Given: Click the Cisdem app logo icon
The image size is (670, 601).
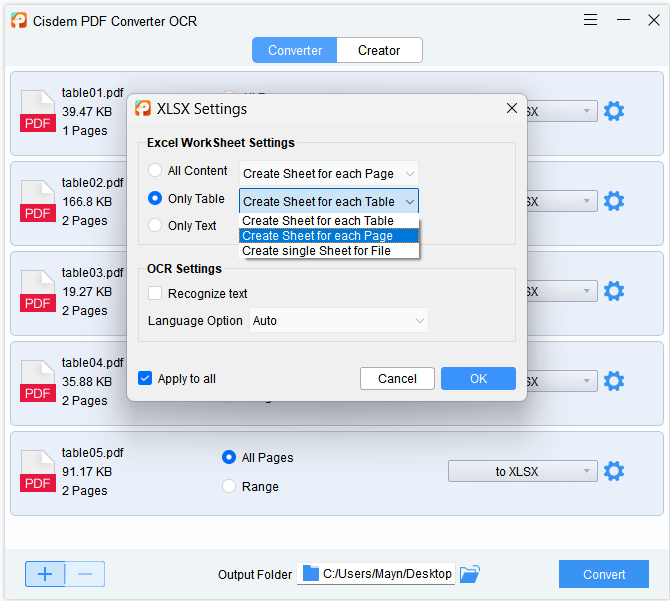Looking at the screenshot, I should 19,20.
